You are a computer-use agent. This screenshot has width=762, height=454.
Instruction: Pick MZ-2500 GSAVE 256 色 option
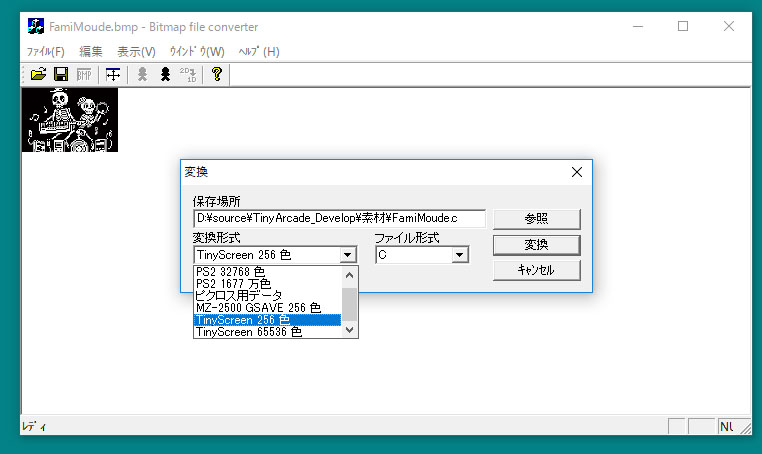(258, 308)
